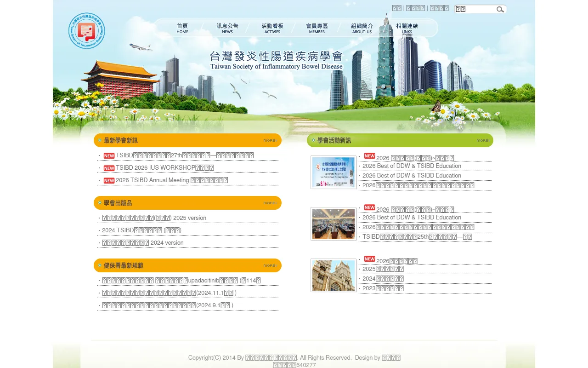This screenshot has width=588, height=368.
Task: Click the historic building photo thumbnail
Action: coord(334,275)
